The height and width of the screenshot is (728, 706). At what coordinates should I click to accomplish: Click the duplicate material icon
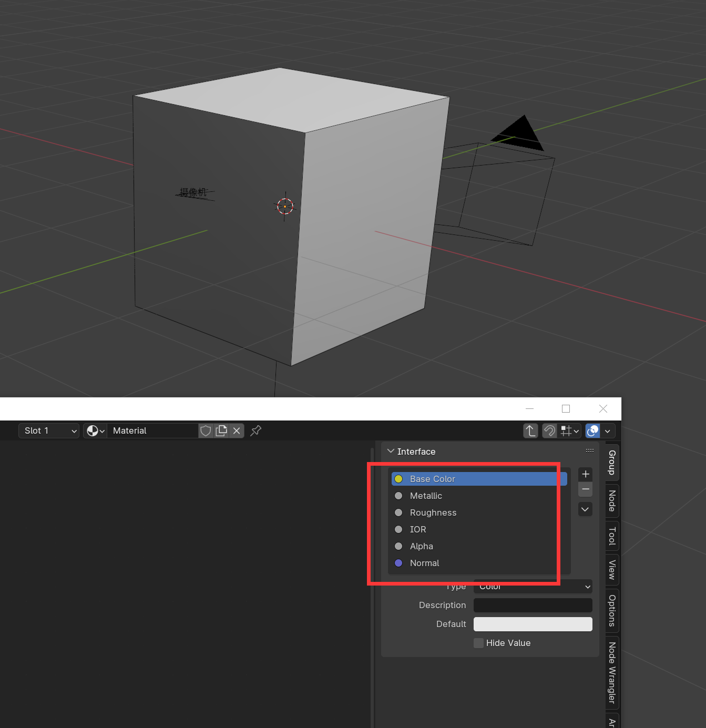click(221, 431)
